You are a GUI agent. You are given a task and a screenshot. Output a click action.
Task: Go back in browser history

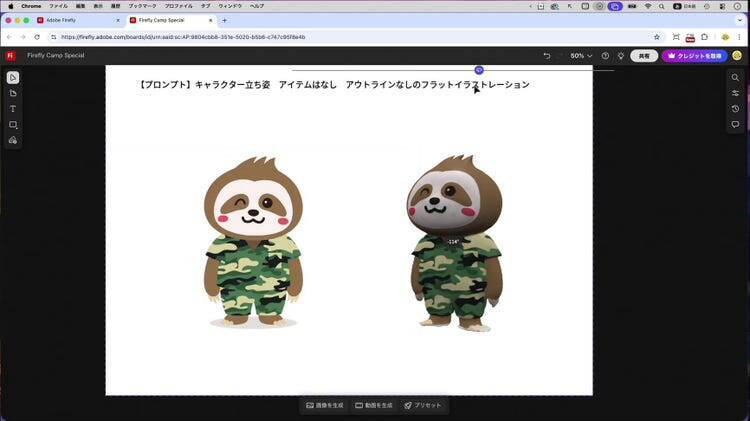click(x=9, y=37)
